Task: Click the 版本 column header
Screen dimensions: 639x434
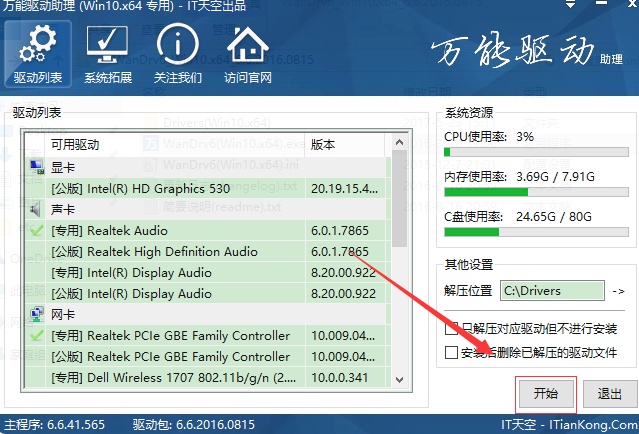Action: (x=344, y=145)
